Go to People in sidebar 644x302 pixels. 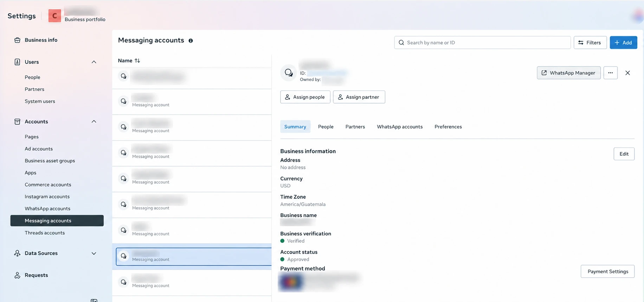coord(32,77)
